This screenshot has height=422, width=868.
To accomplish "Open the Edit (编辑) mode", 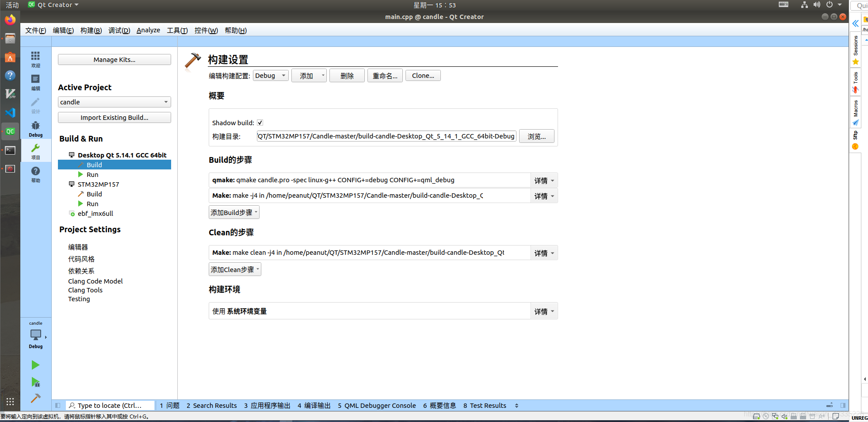I will coord(35,82).
